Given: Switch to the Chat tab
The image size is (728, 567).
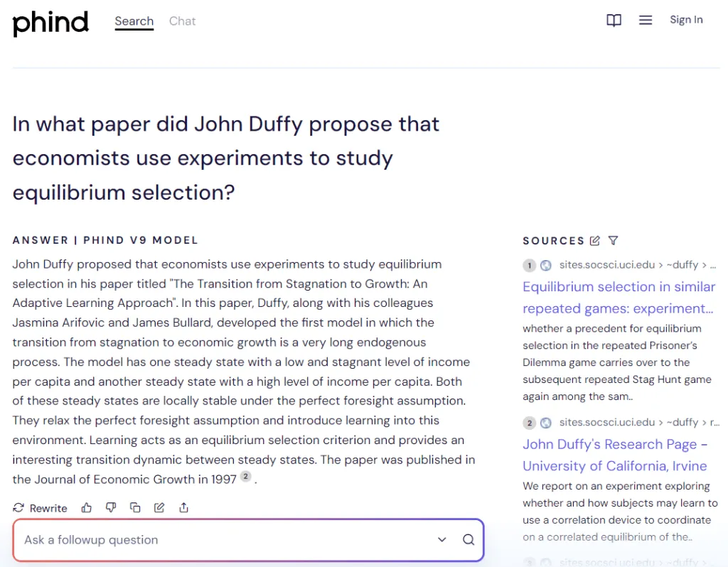Looking at the screenshot, I should click(182, 21).
